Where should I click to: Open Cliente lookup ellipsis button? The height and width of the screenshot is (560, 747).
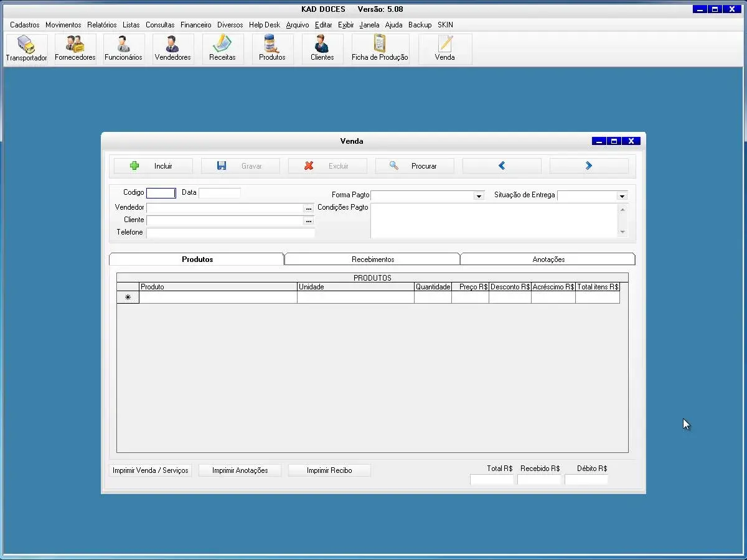[x=309, y=221]
